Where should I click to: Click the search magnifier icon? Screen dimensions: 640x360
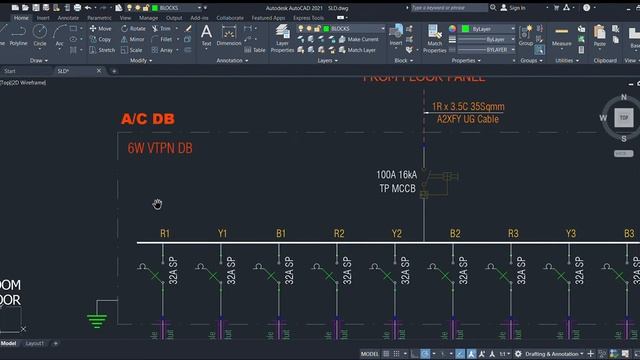tap(493, 7)
